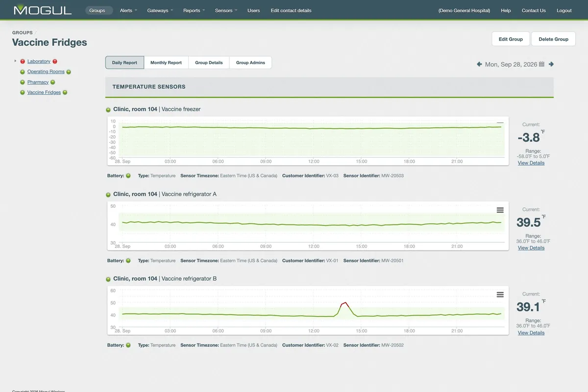This screenshot has width=588, height=392.
Task: Open Edit contact details
Action: point(291,10)
